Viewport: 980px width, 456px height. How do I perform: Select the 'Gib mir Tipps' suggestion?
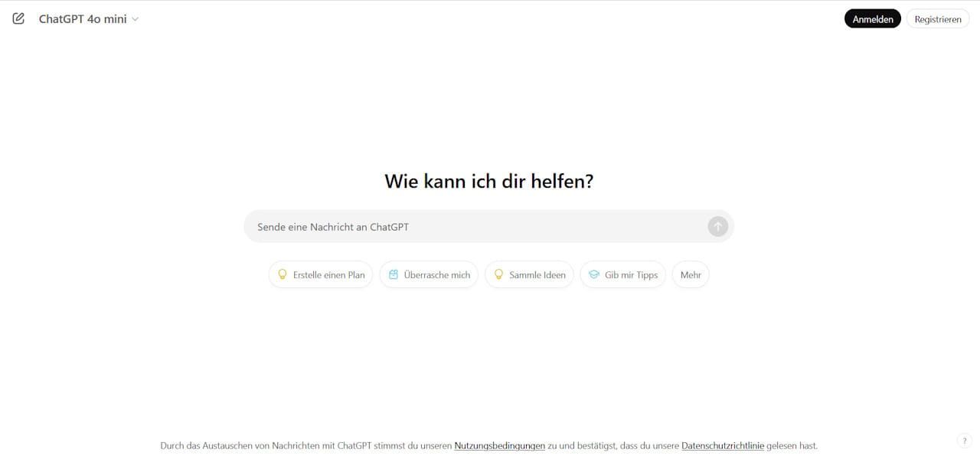click(x=623, y=274)
